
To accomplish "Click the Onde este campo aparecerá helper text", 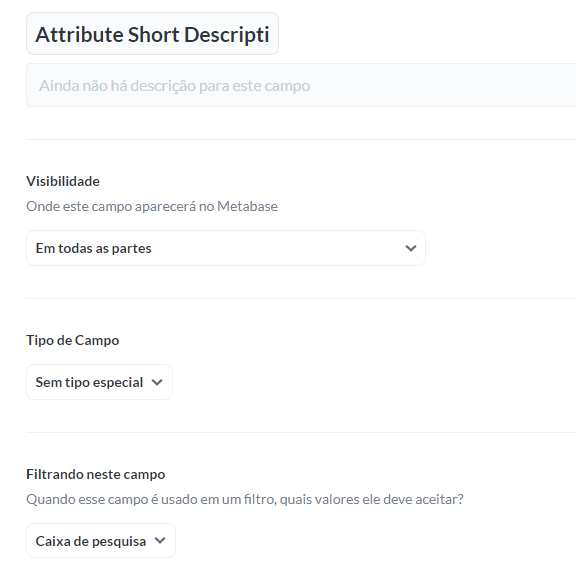I will click(x=152, y=206).
